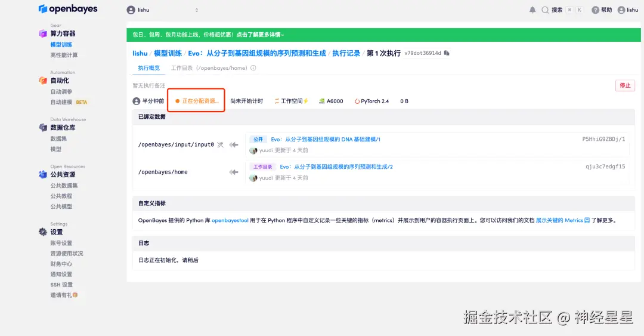Select 模型 under 数据仓库

[x=56, y=149]
